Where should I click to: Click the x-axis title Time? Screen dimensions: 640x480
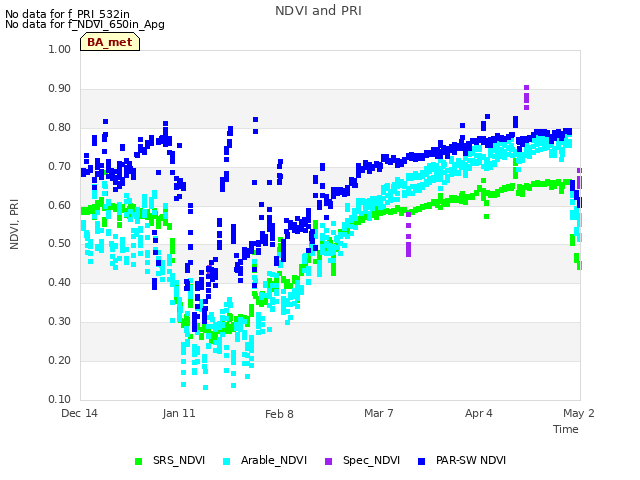[566, 429]
